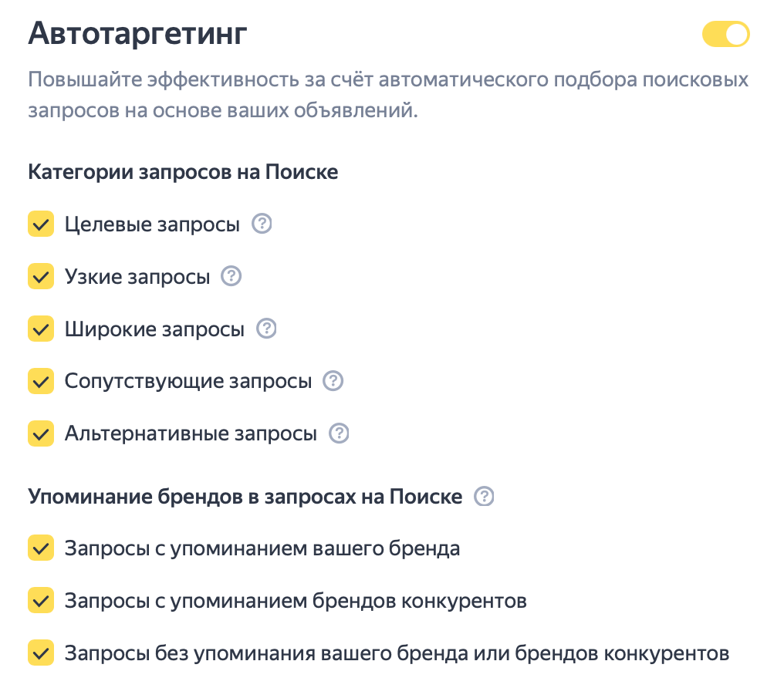Toggle the Сопутствующие запросы checkbox

coord(41,381)
